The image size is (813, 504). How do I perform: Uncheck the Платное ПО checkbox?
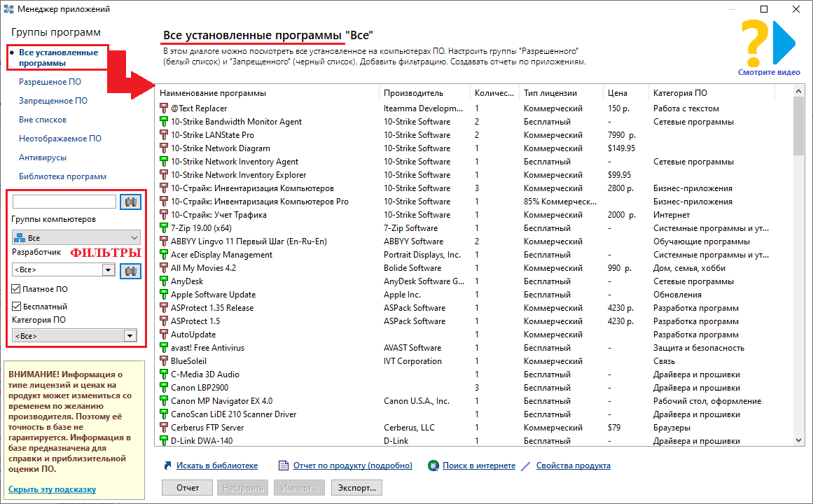16,289
